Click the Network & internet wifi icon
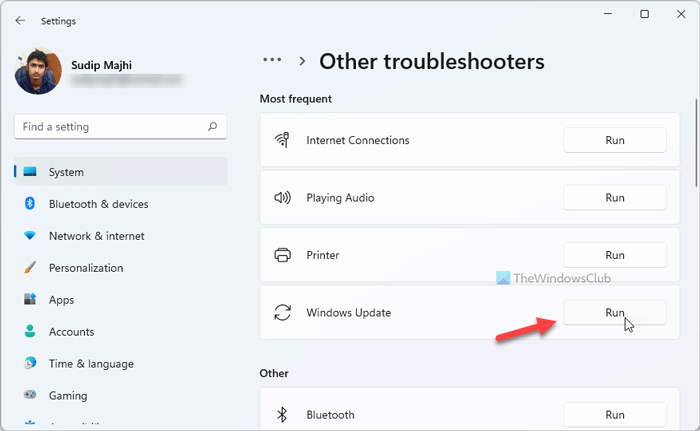The image size is (700, 431). (x=30, y=236)
